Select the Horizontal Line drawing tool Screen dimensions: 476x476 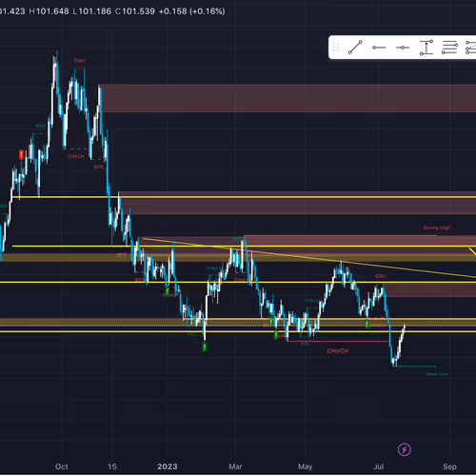pyautogui.click(x=403, y=48)
